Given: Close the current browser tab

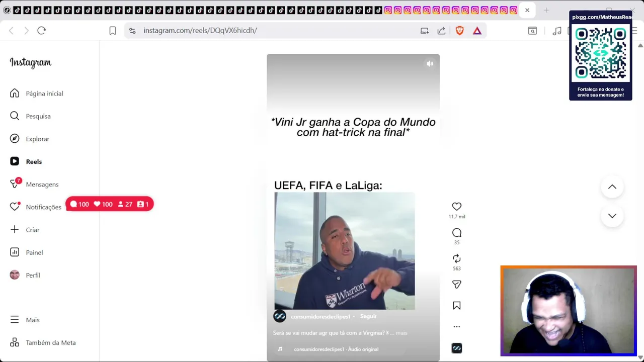Looking at the screenshot, I should click(x=527, y=10).
